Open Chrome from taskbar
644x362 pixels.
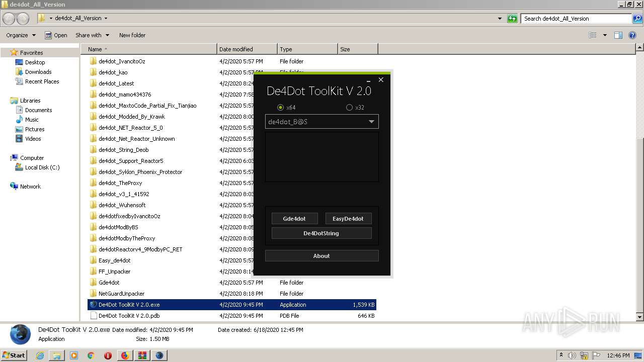[x=91, y=355]
